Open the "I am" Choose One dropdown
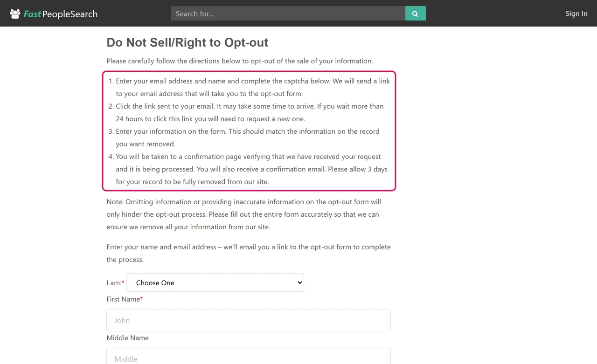 coord(215,282)
